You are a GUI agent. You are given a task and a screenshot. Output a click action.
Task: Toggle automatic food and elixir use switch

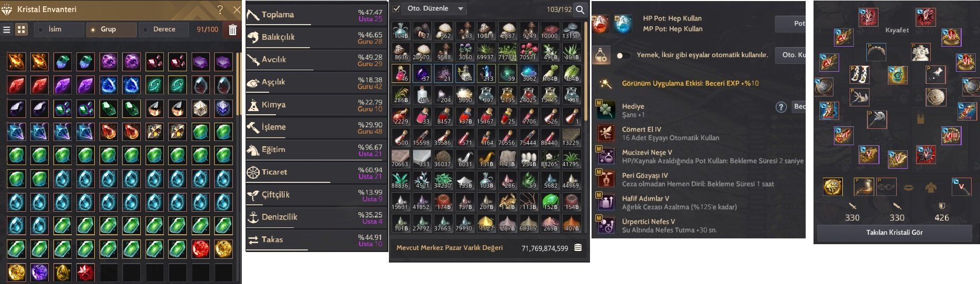point(623,55)
